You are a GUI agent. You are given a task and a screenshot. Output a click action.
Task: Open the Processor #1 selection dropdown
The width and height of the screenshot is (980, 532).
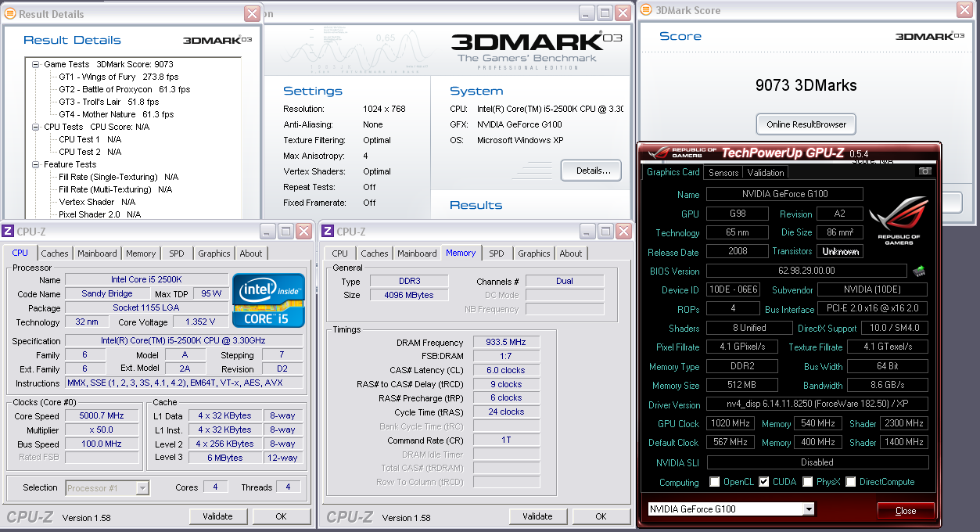coord(142,488)
